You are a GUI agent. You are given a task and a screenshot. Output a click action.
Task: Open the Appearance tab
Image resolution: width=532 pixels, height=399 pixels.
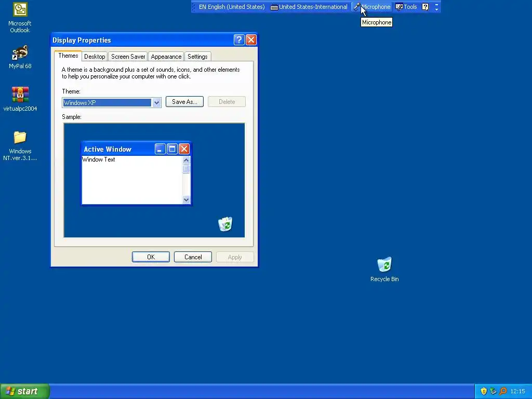(166, 57)
